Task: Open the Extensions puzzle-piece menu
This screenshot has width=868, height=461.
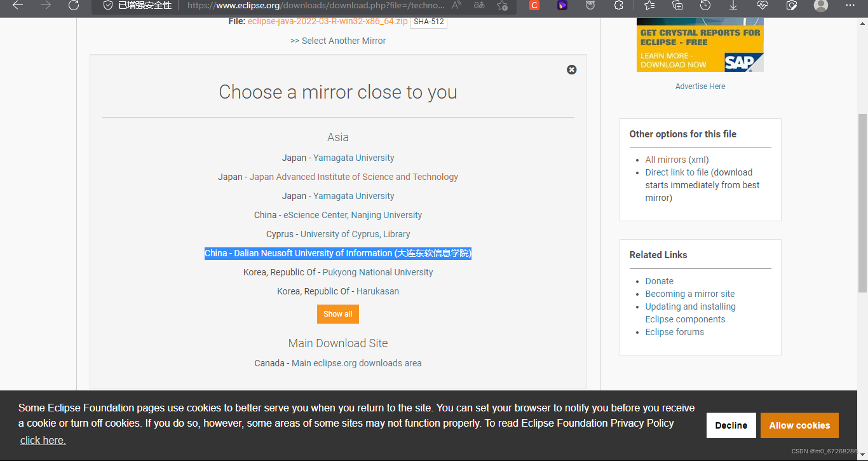Action: pyautogui.click(x=618, y=5)
